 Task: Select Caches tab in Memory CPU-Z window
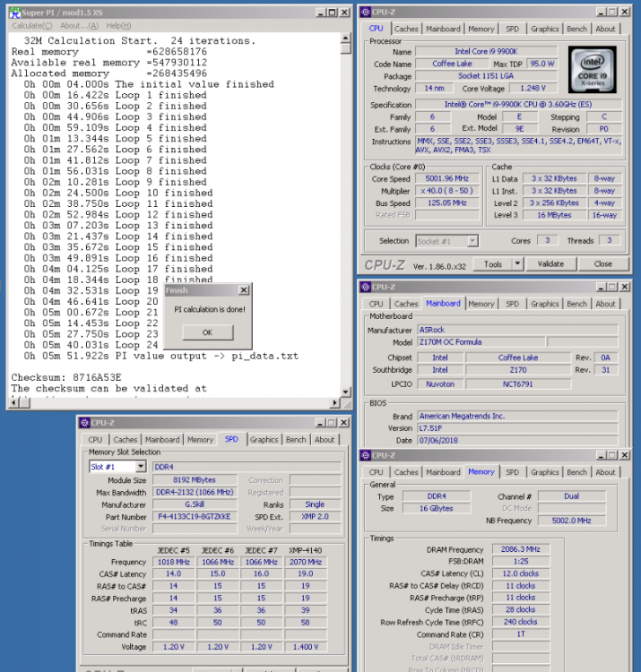405,472
